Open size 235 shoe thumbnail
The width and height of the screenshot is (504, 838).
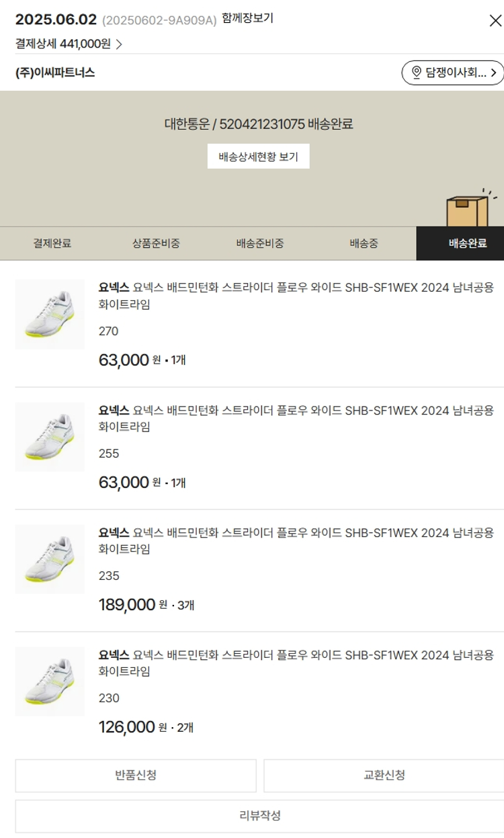coord(50,559)
